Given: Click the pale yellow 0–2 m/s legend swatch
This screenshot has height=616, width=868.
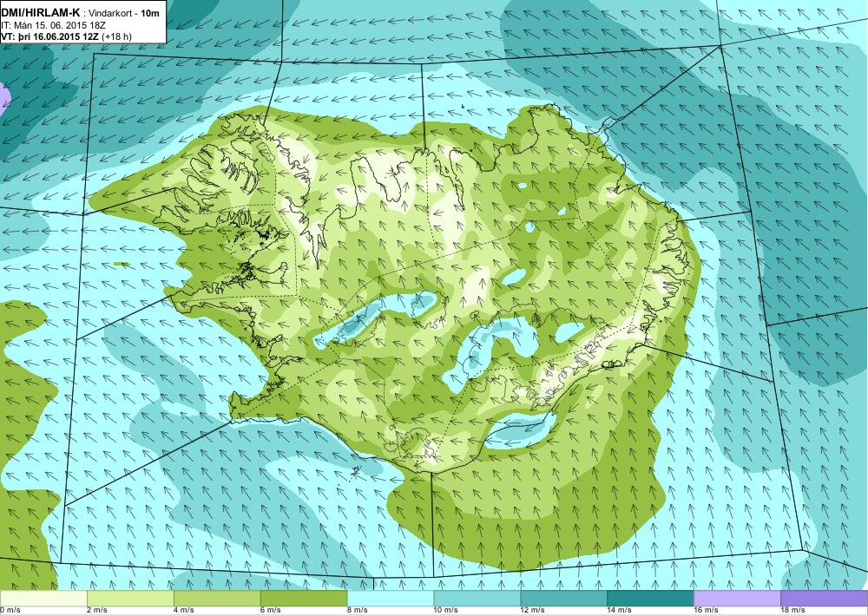Looking at the screenshot, I should (x=43, y=598).
